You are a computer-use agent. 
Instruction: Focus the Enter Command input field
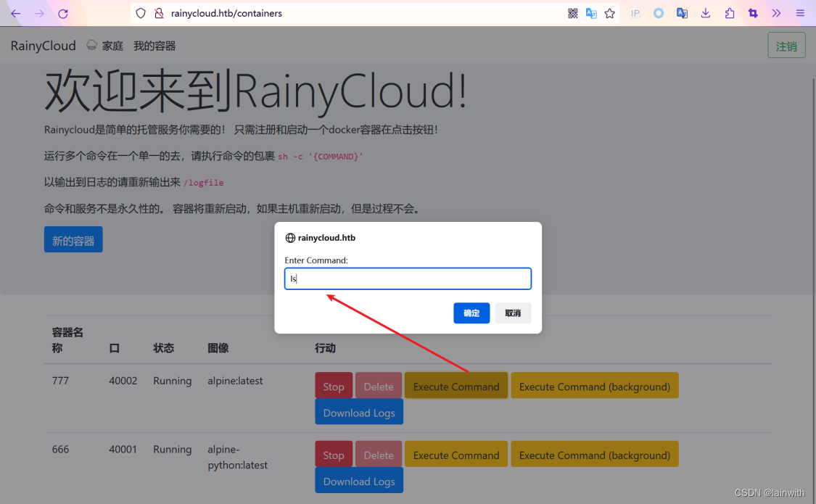coord(408,278)
